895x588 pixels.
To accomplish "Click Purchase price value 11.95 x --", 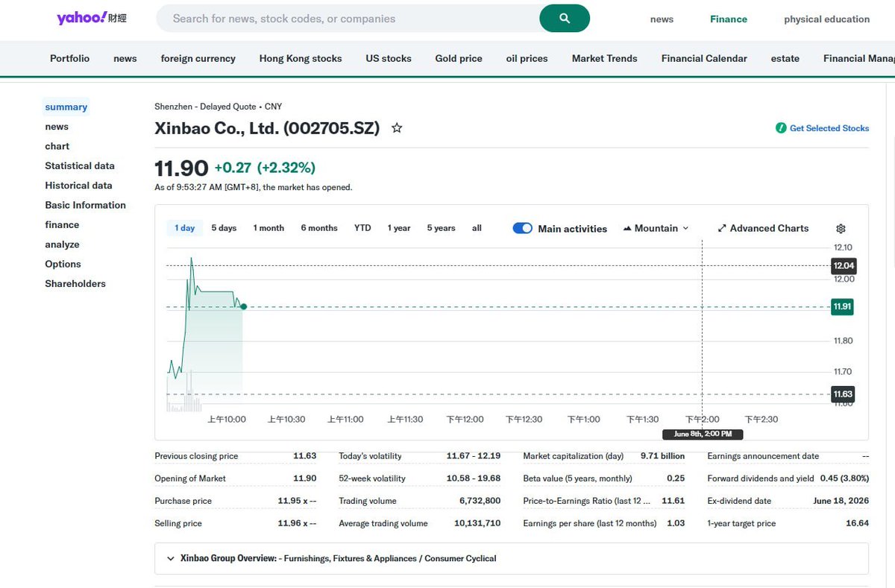I will coord(297,501).
